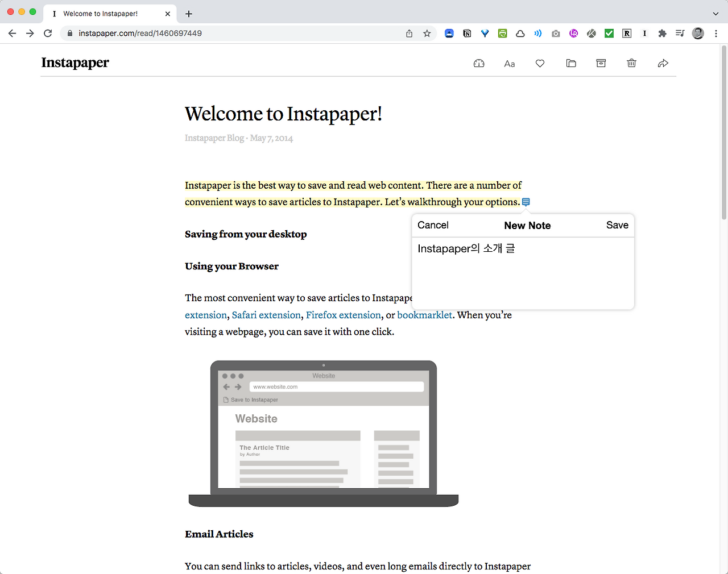Open the boxed R extension icon
Viewport: 728px width, 574px height.
[x=627, y=34]
